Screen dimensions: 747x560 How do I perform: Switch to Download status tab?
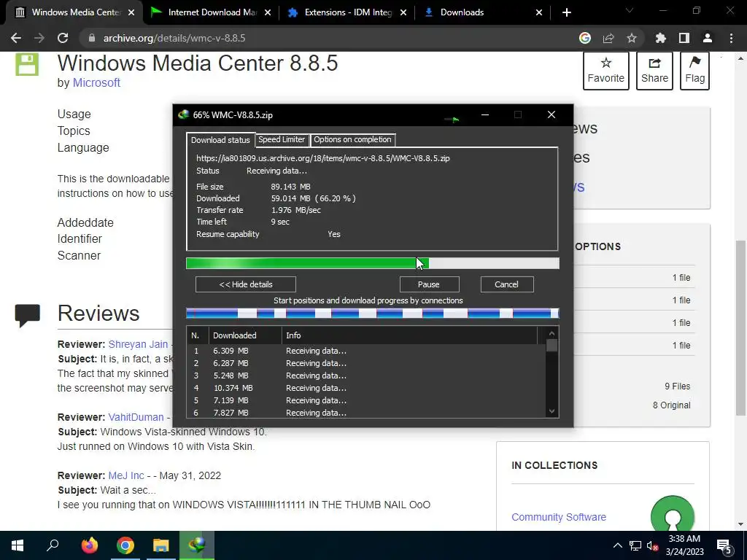click(220, 140)
